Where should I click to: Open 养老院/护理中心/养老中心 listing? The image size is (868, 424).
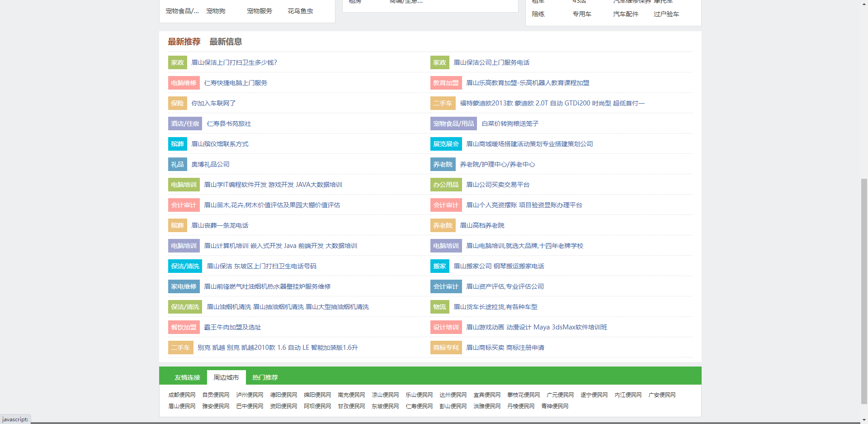point(497,164)
